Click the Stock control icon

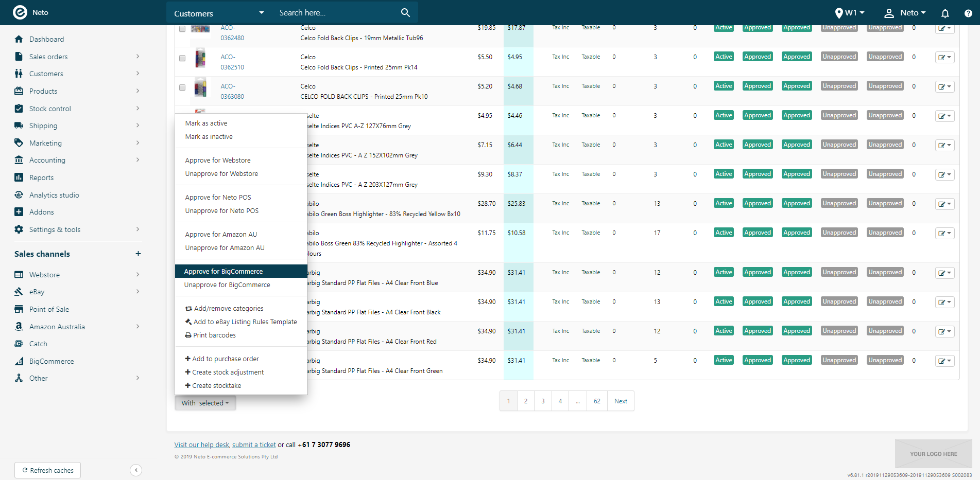[x=19, y=109]
